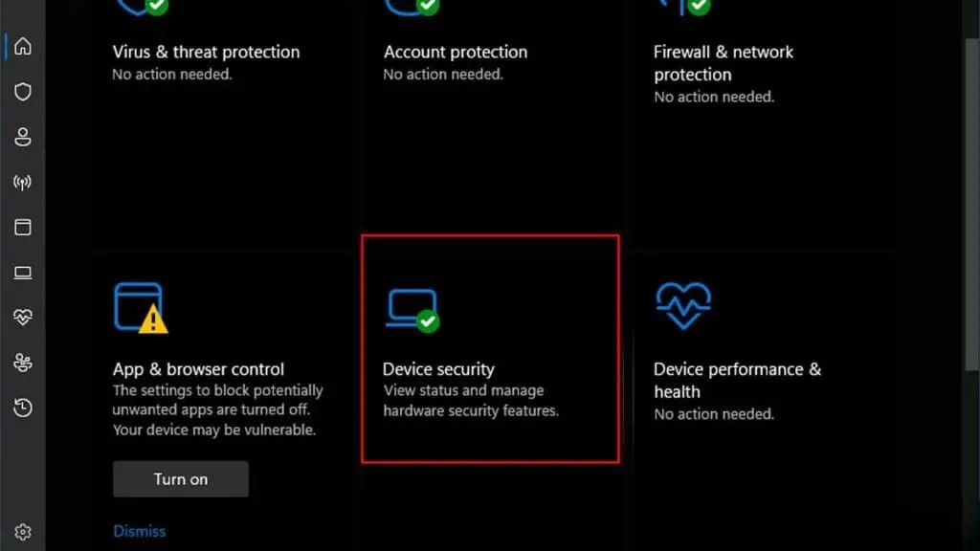Open the Device security tile
This screenshot has height=551, width=980.
490,349
